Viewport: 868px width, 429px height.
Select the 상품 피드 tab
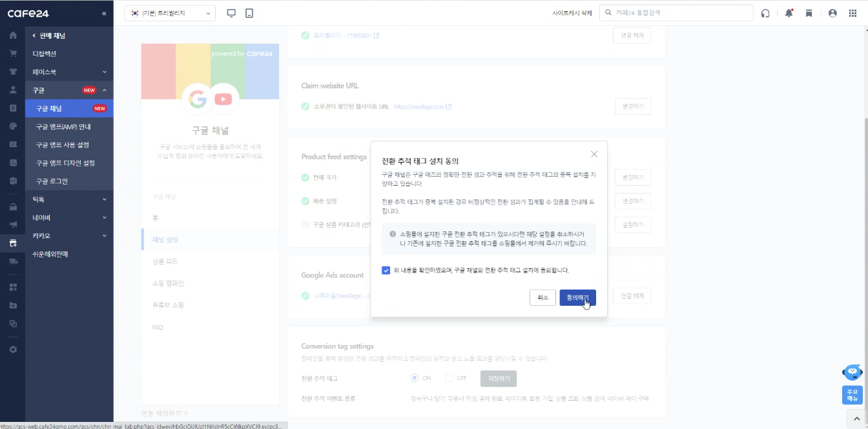pos(210,261)
